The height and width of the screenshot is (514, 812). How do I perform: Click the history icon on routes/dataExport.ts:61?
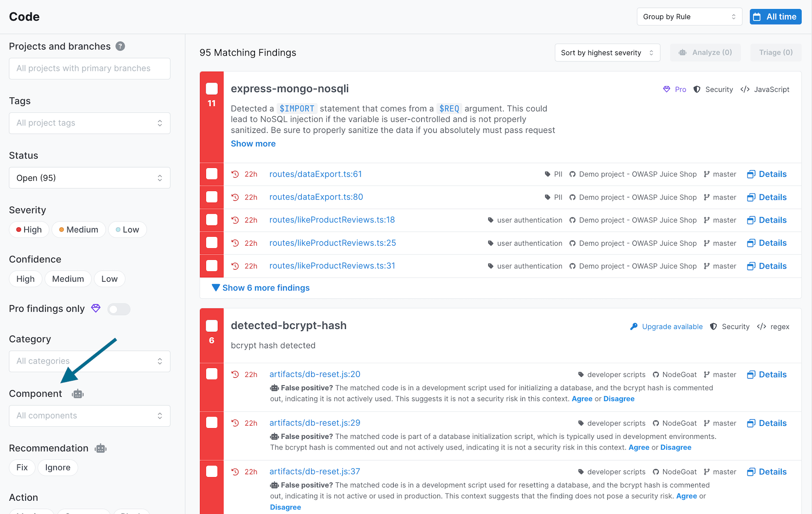pyautogui.click(x=234, y=174)
